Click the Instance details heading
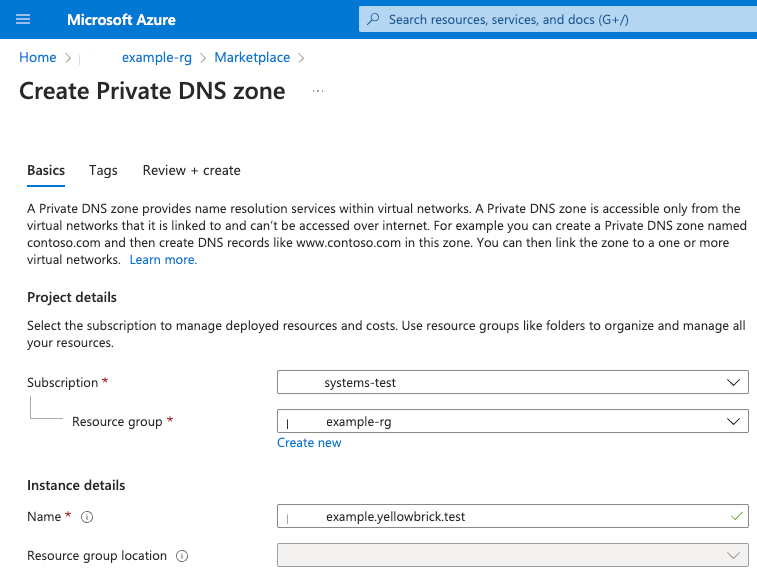Image resolution: width=757 pixels, height=578 pixels. click(76, 485)
